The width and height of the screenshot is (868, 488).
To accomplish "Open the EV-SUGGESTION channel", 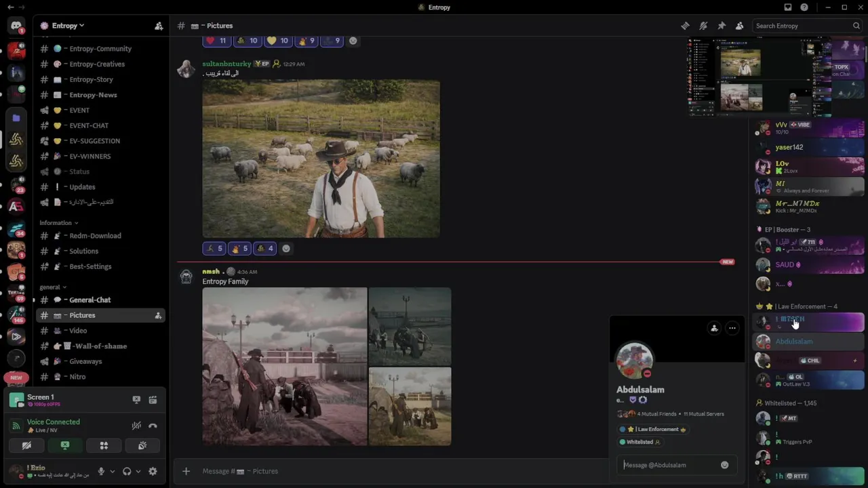I will (x=100, y=141).
